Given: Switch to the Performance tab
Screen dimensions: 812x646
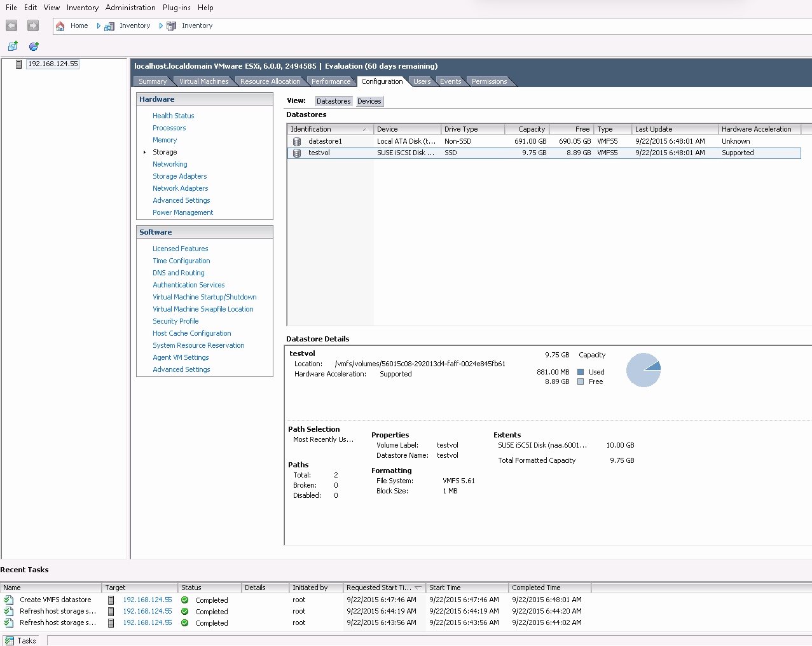Looking at the screenshot, I should click(x=331, y=81).
